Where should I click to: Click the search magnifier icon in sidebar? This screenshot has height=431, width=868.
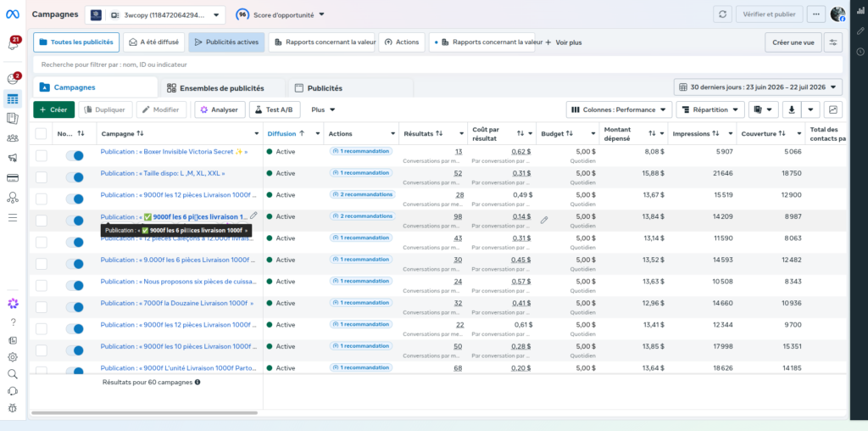pos(13,374)
